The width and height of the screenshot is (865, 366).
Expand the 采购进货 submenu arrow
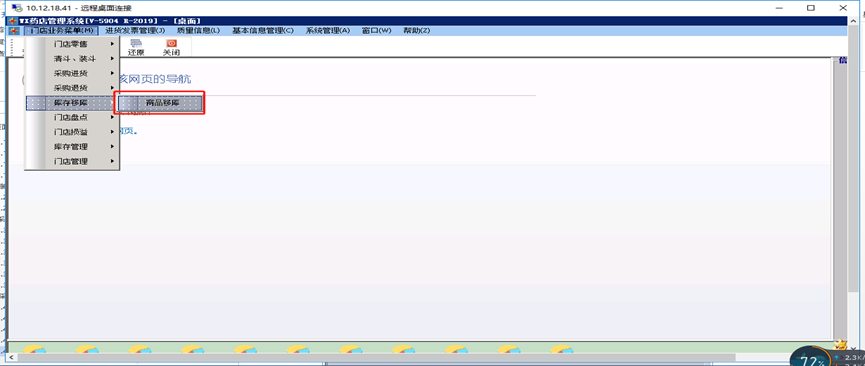(113, 73)
